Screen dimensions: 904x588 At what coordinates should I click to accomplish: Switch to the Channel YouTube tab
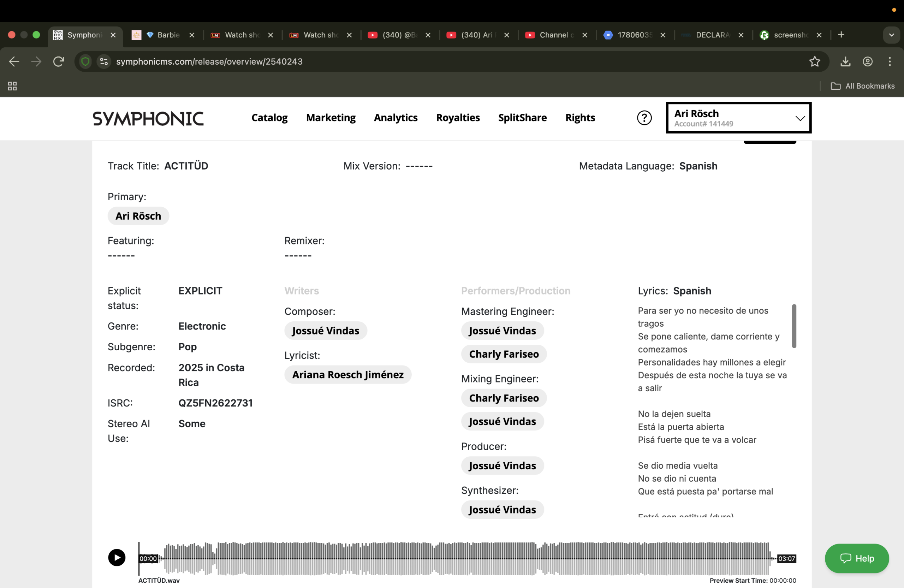click(556, 35)
